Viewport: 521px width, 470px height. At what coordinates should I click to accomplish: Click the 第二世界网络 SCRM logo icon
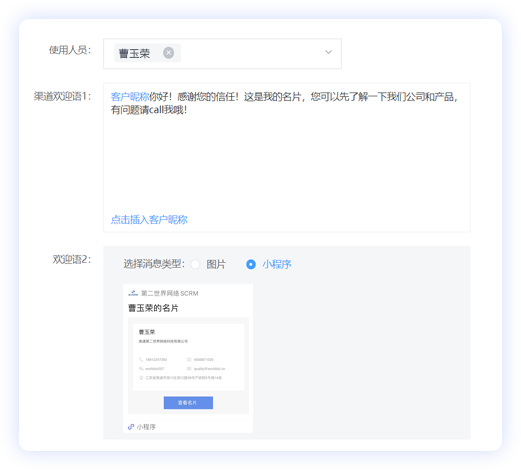(x=133, y=293)
